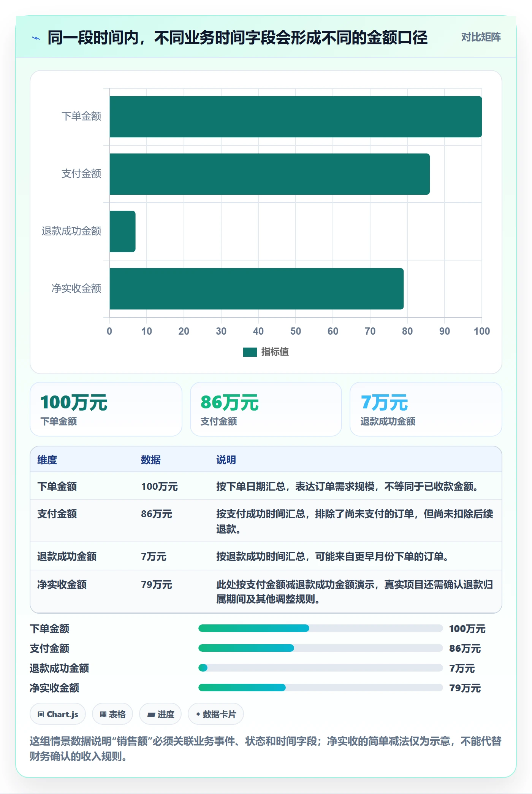Click the Chart.js chip square icon
532x794 pixels.
[41, 715]
